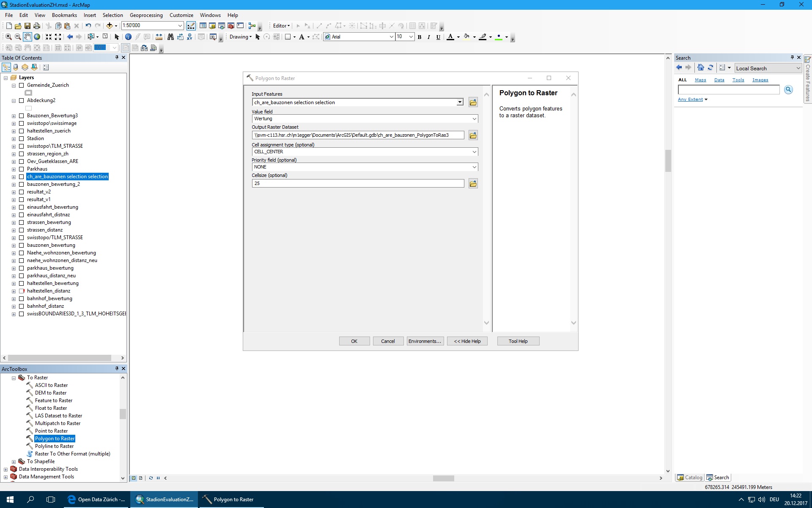Click the Any Extent link

click(x=690, y=99)
